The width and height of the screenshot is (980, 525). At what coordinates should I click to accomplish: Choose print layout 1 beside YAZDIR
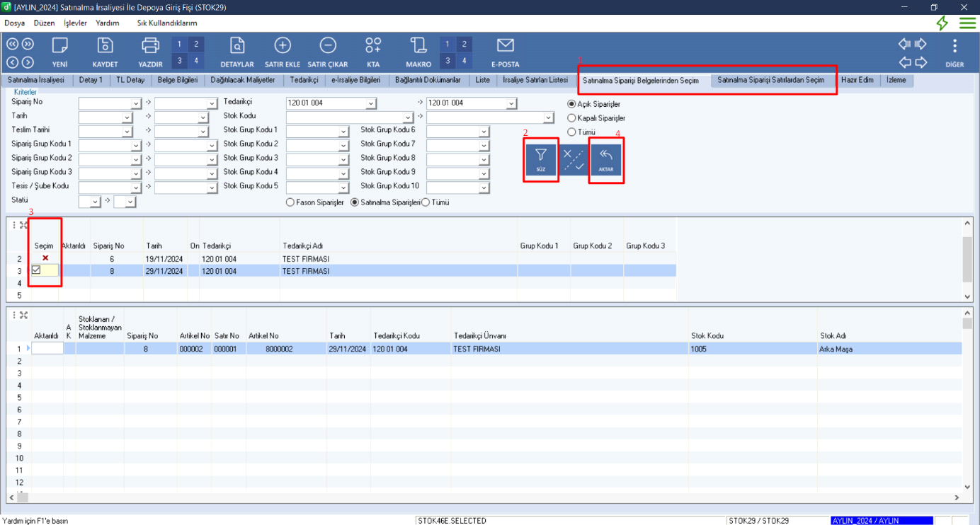180,45
